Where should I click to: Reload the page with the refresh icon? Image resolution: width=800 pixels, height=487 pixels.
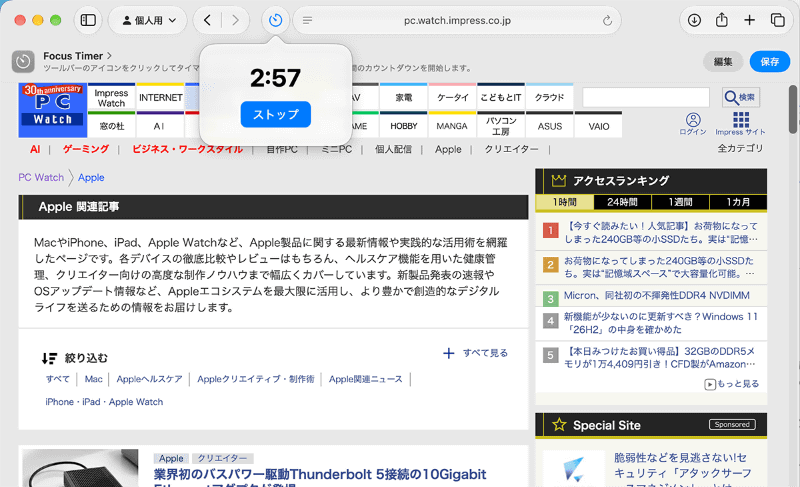pyautogui.click(x=607, y=20)
